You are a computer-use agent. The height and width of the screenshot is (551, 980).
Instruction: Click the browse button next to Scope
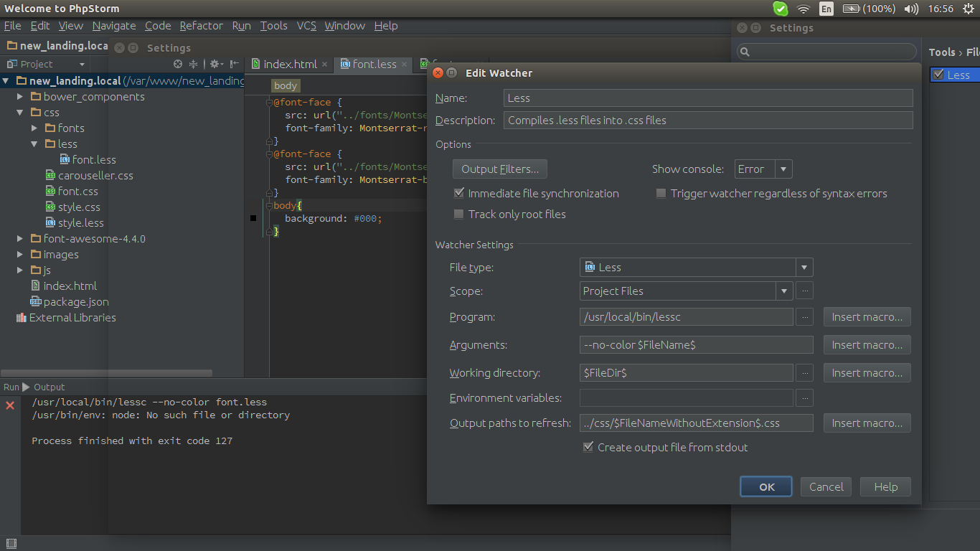pyautogui.click(x=804, y=291)
